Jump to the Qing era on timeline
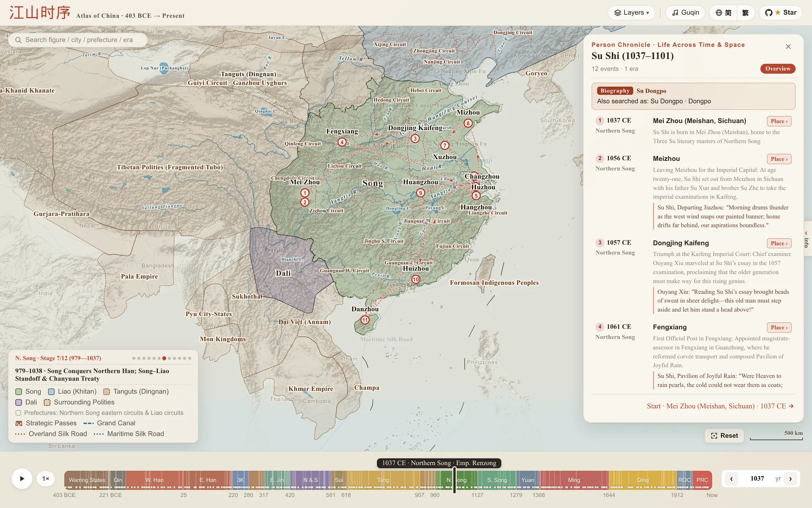The height and width of the screenshot is (508, 812). point(642,480)
